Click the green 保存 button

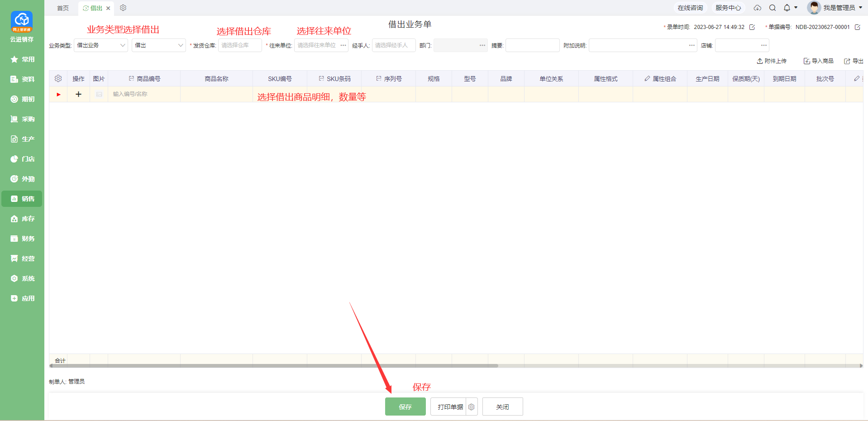click(x=405, y=407)
